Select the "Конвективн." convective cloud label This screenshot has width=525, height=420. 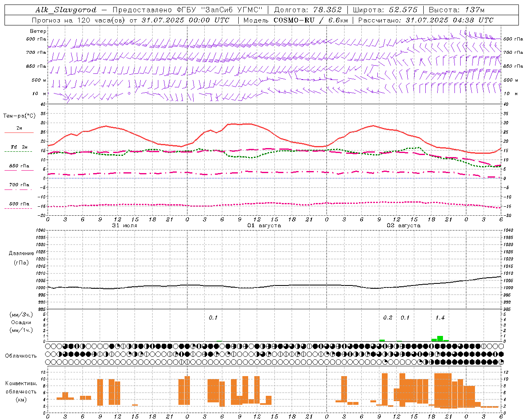click(x=21, y=383)
